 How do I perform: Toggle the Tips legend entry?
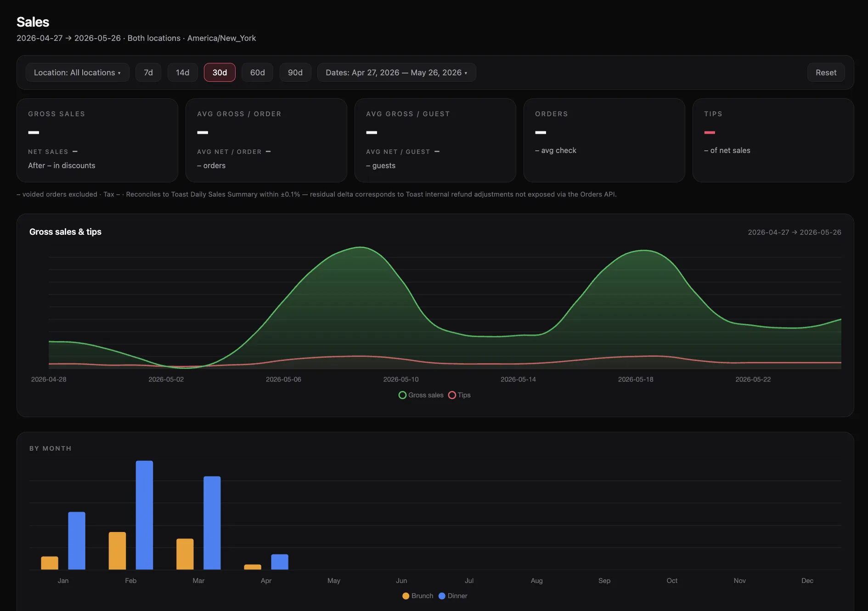pos(459,395)
